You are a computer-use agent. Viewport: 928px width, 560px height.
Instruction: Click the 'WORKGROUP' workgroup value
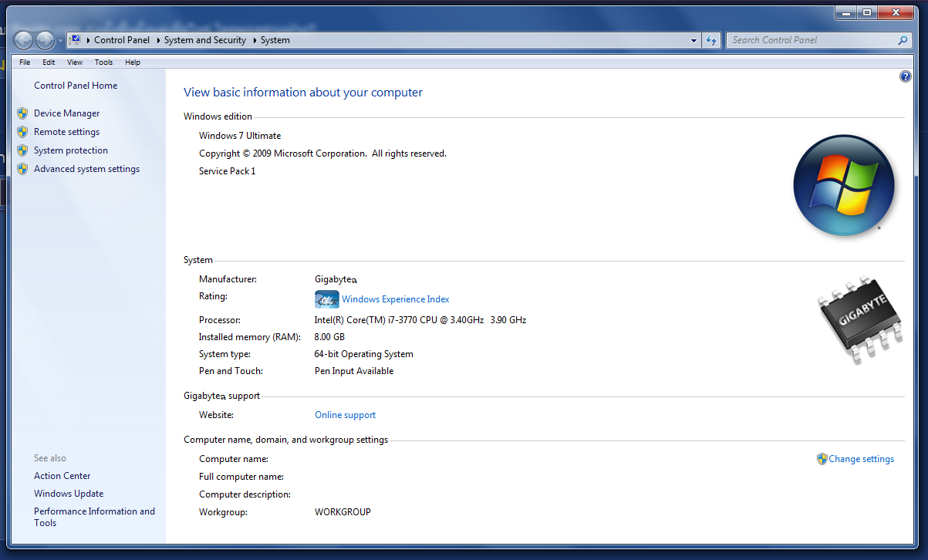pyautogui.click(x=343, y=512)
